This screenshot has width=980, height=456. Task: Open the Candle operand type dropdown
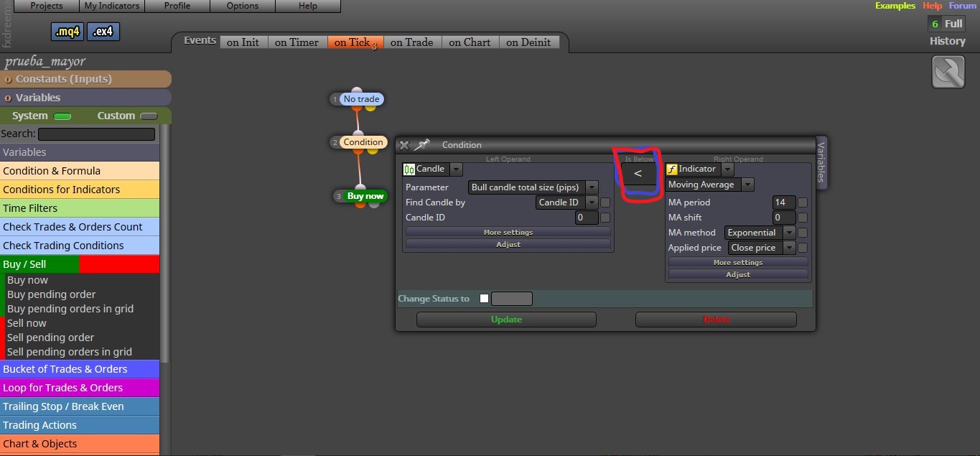457,169
